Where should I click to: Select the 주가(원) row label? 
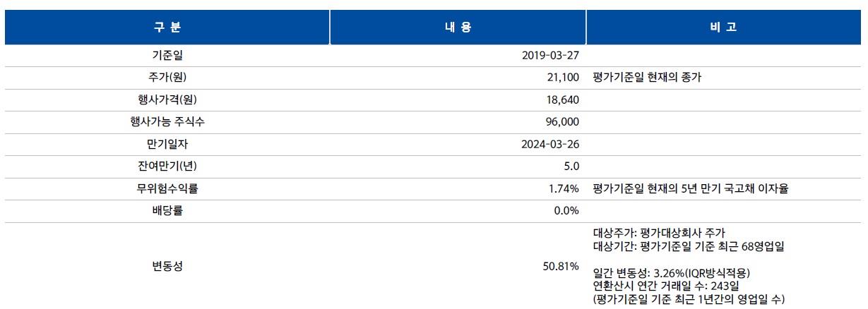[167, 78]
